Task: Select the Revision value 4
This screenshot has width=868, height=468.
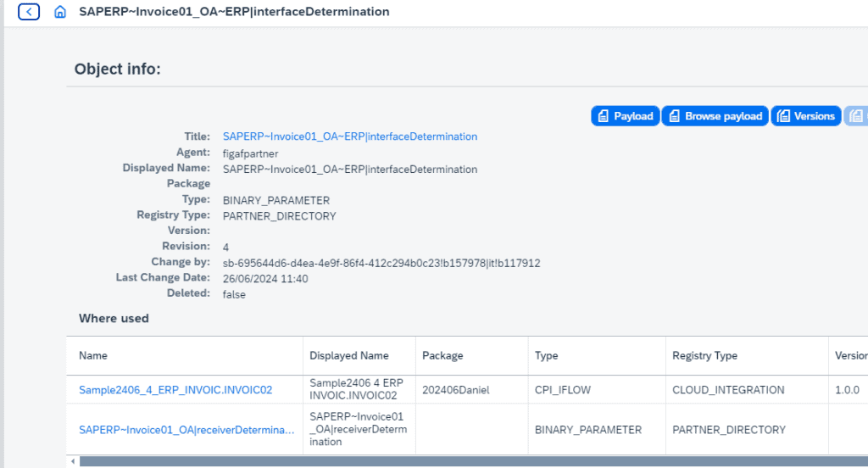Action: click(225, 247)
